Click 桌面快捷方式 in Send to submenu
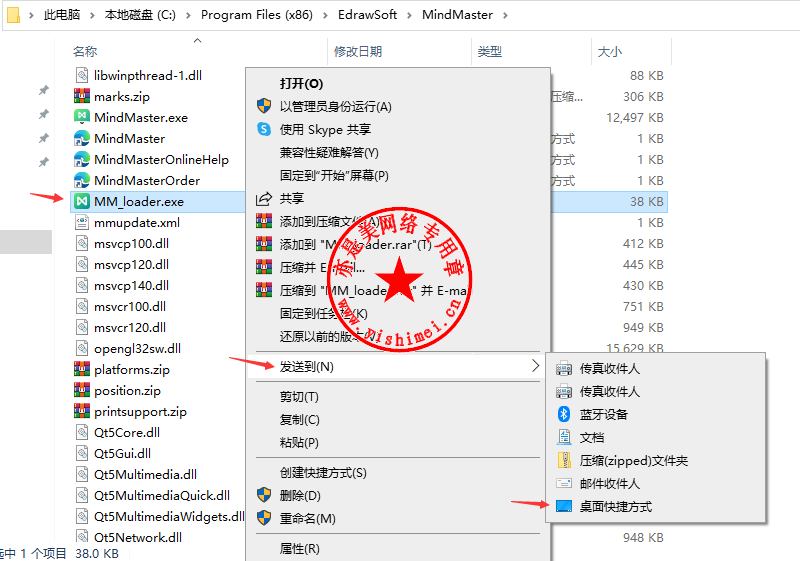This screenshot has width=800, height=561. point(616,506)
